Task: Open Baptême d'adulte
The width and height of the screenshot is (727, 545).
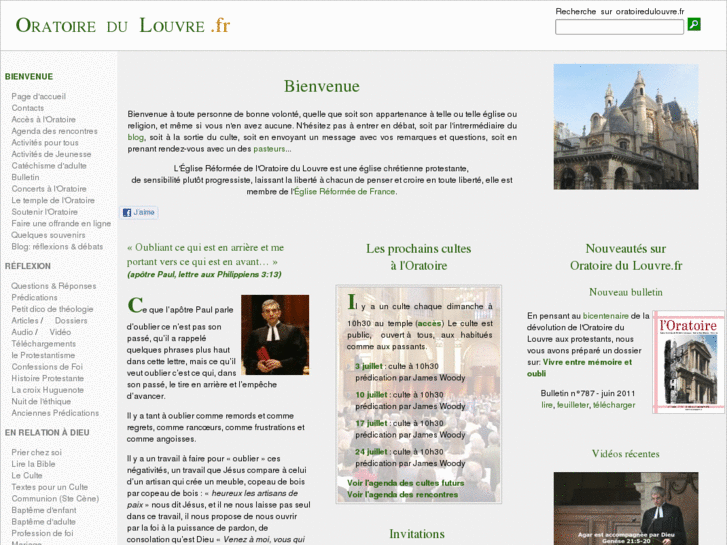Action: click(44, 522)
